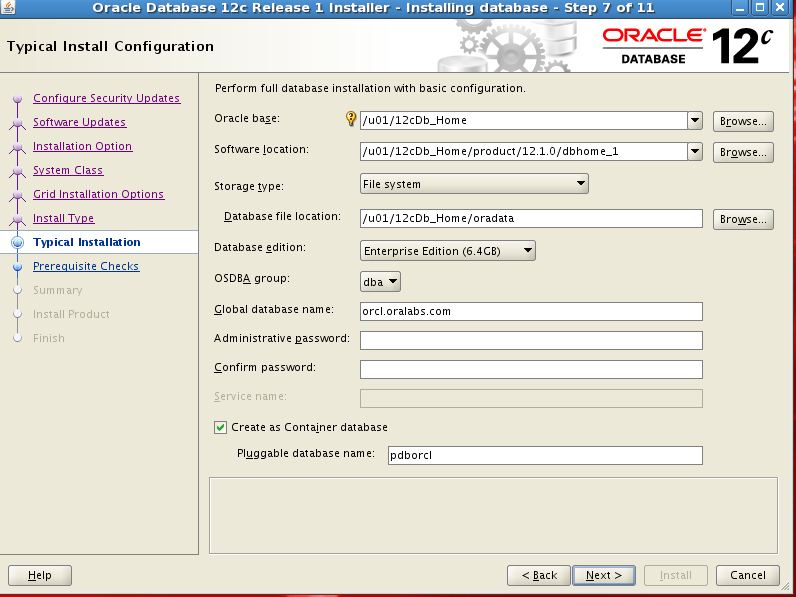796x597 pixels.
Task: Toggle Create as Container database checkbox
Action: click(x=221, y=427)
